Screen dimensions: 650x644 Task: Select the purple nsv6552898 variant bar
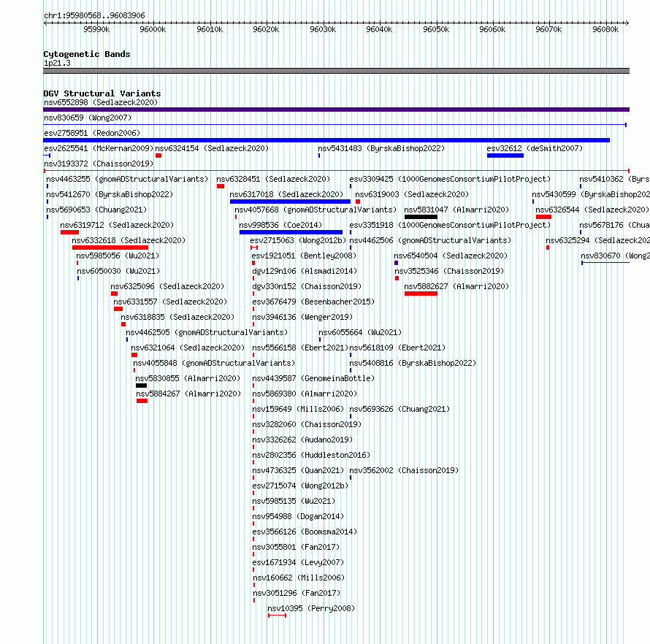[x=336, y=110]
